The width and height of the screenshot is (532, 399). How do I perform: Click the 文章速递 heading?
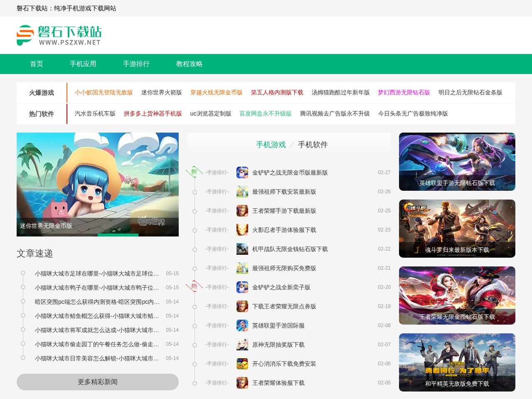tap(35, 254)
